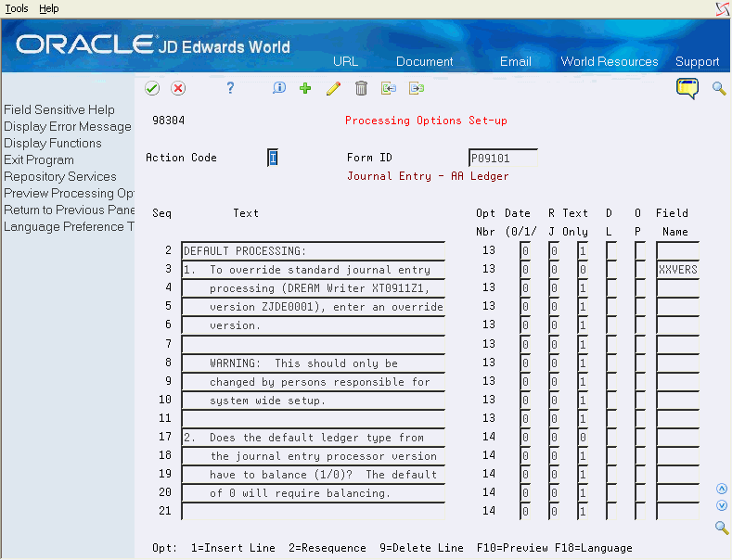Select the Email header tab
The height and width of the screenshot is (560, 732).
[x=516, y=61]
